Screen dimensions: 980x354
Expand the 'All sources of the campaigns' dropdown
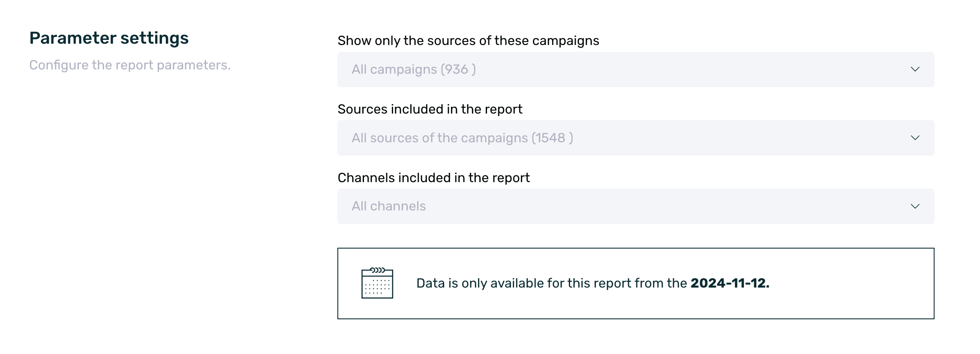click(x=635, y=138)
